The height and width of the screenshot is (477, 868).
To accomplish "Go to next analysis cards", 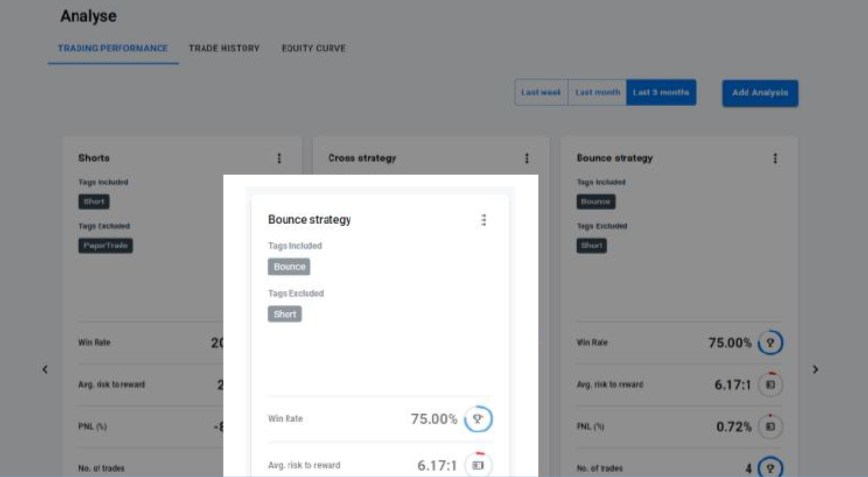I will tap(815, 369).
